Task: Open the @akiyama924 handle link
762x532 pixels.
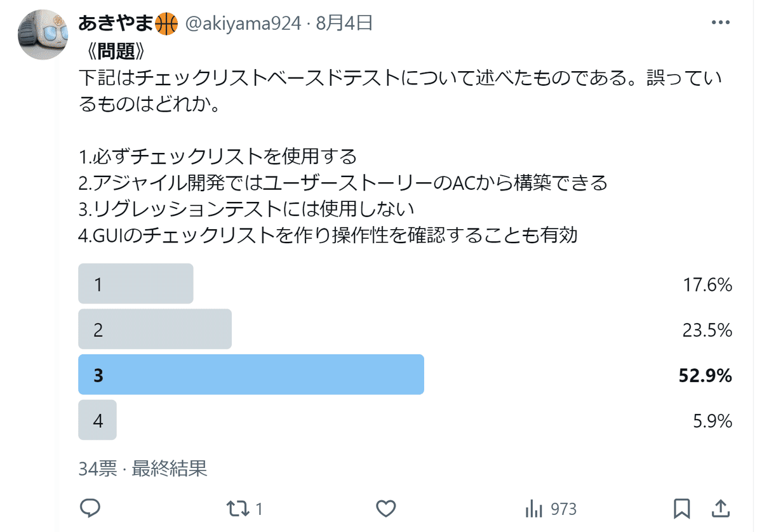Action: 243,23
